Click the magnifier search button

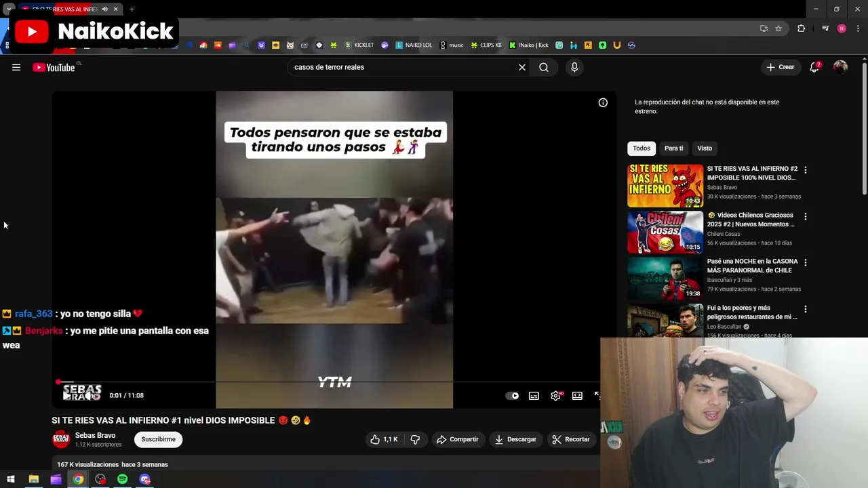pyautogui.click(x=544, y=67)
